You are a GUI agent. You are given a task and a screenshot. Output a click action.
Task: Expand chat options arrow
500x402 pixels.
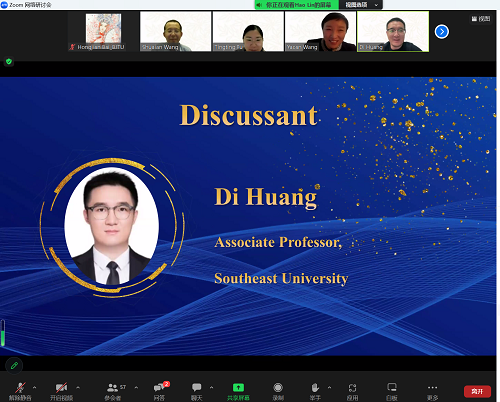pos(211,387)
